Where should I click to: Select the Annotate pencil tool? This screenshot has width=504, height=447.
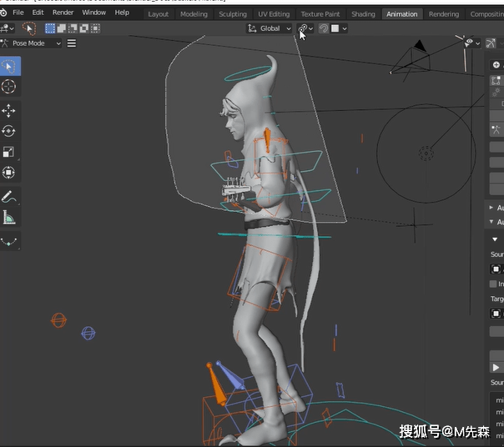pos(8,196)
